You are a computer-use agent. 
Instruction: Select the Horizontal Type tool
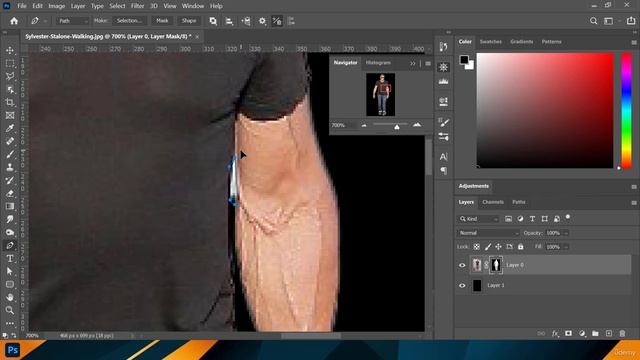pyautogui.click(x=10, y=258)
